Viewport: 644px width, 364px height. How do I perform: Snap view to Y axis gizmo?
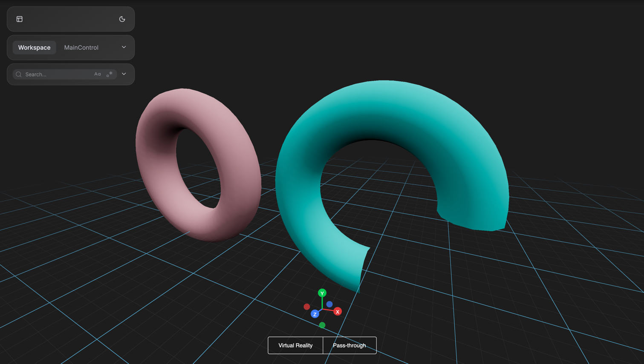(322, 293)
